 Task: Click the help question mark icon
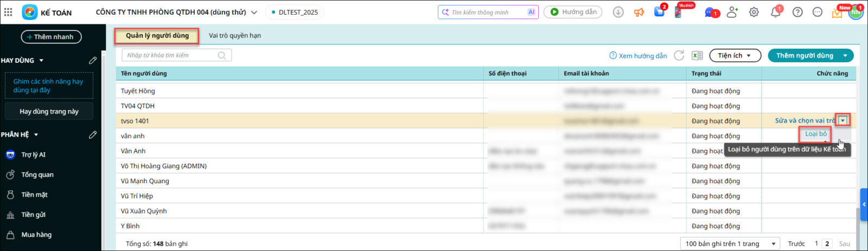point(797,12)
